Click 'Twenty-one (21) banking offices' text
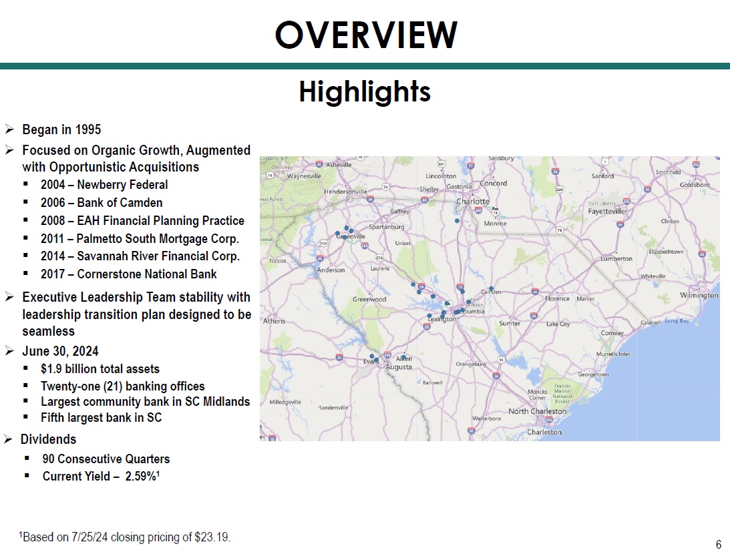This screenshot has width=730, height=560. point(123,386)
